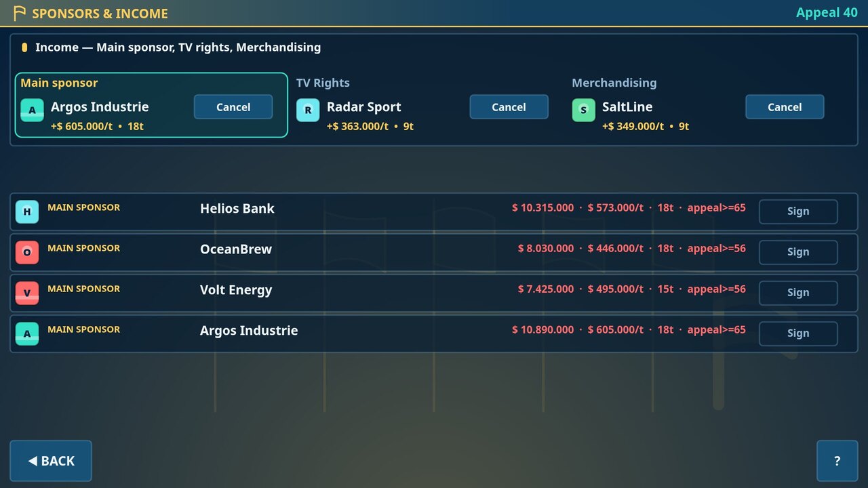This screenshot has width=868, height=488.
Task: Click the Volt Energy terms starting $ 7.425.000
Action: pos(632,289)
